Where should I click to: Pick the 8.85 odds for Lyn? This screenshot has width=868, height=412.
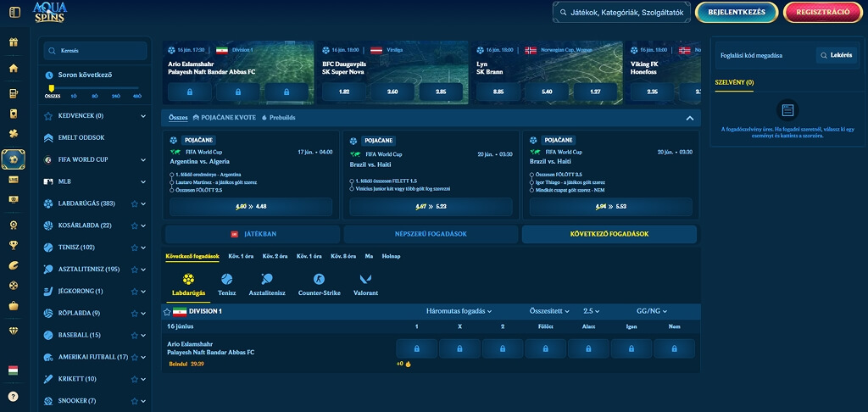[498, 92]
